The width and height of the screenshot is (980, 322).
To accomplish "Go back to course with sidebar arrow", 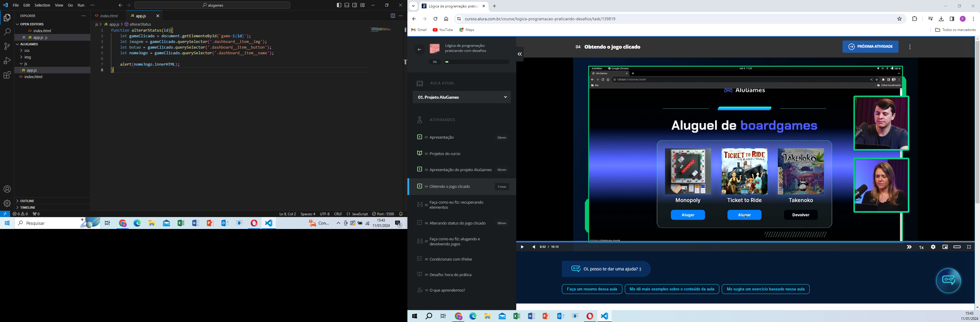I will coord(419,49).
